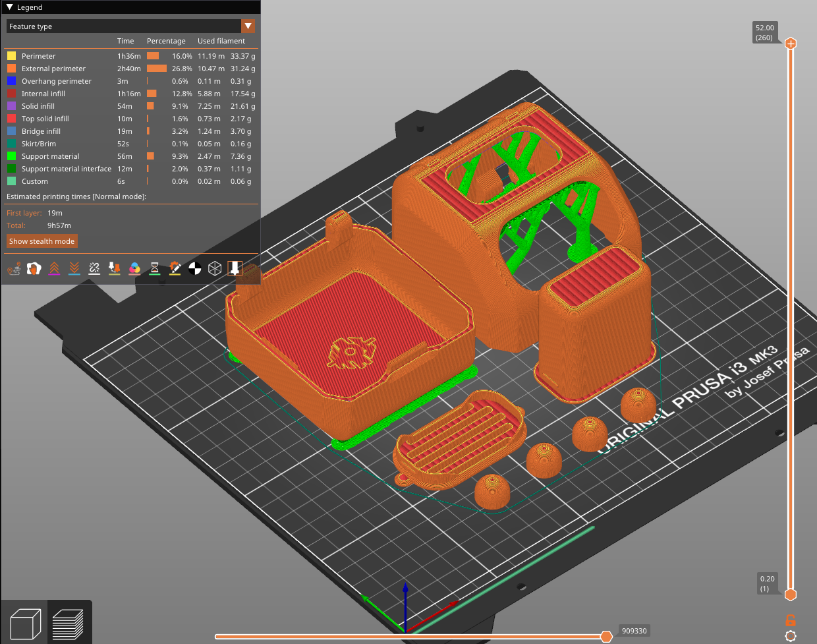Toggle Bridge infill swatch

pos(11,131)
